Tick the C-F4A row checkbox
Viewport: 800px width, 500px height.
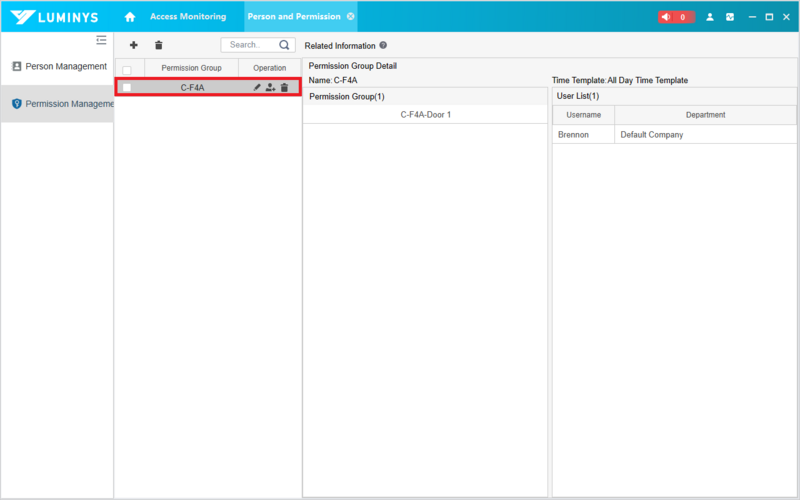[127, 88]
